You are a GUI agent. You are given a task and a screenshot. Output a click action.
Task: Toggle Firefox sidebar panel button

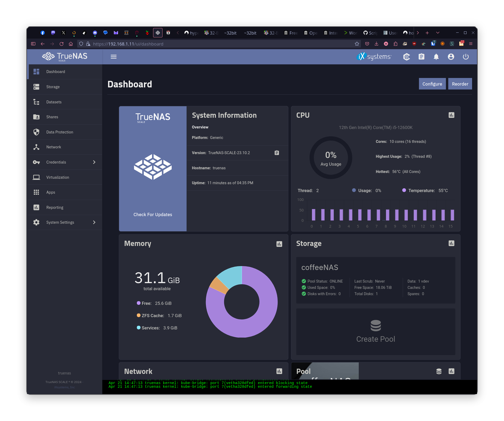coord(33,44)
